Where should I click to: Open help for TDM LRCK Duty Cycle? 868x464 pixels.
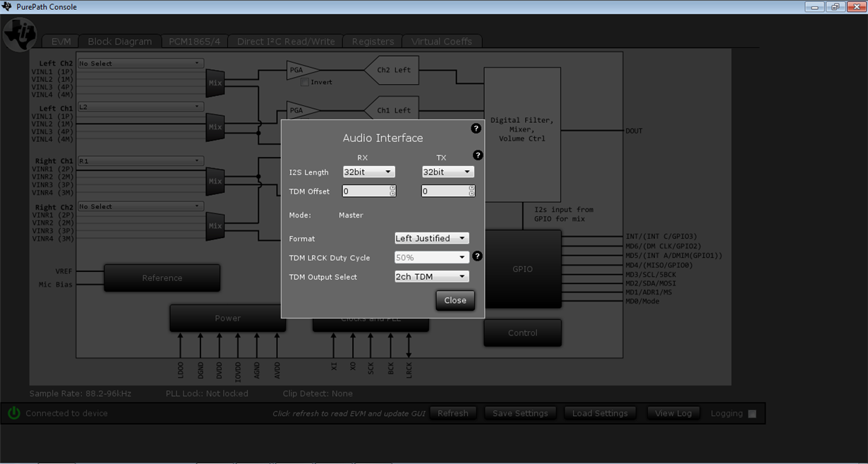click(477, 256)
